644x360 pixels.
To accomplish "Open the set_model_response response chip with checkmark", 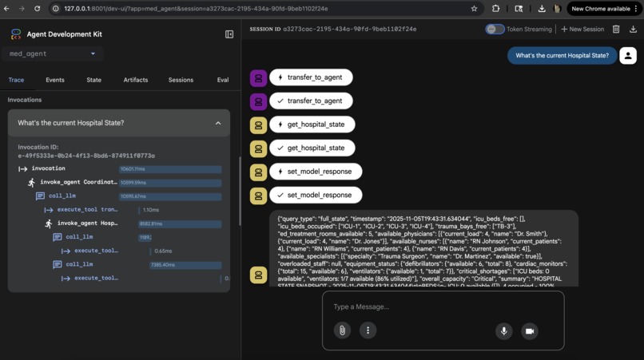I will pyautogui.click(x=316, y=195).
